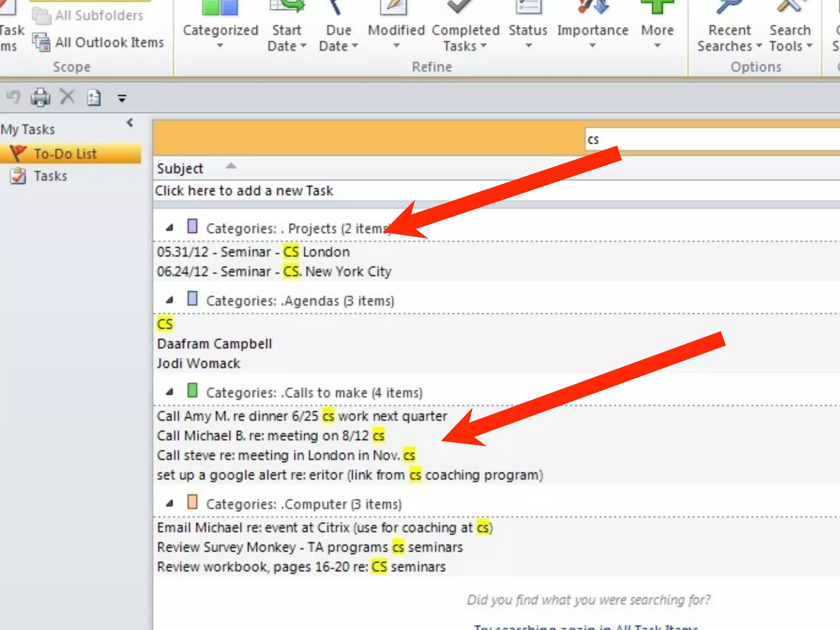Image resolution: width=840 pixels, height=630 pixels.
Task: Click the Undo arrow icon
Action: pos(13,97)
